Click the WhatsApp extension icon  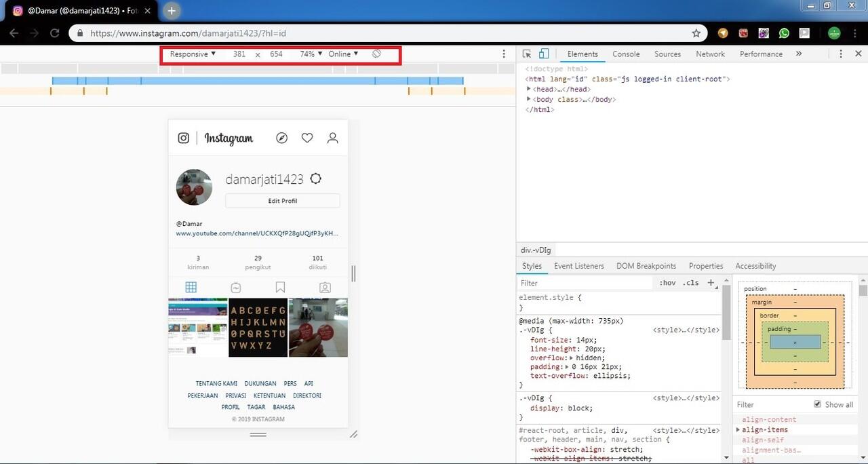[785, 33]
